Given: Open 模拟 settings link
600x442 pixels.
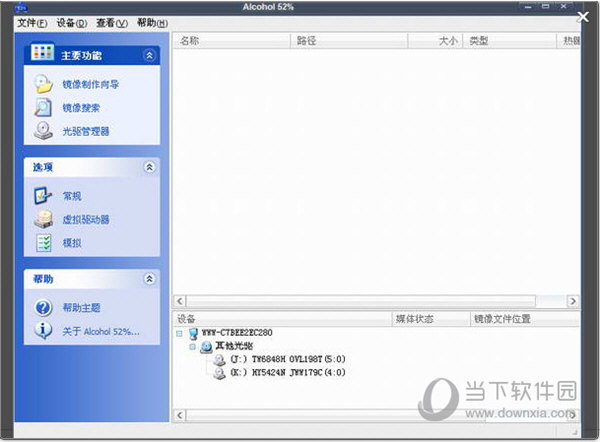Looking at the screenshot, I should (x=72, y=243).
